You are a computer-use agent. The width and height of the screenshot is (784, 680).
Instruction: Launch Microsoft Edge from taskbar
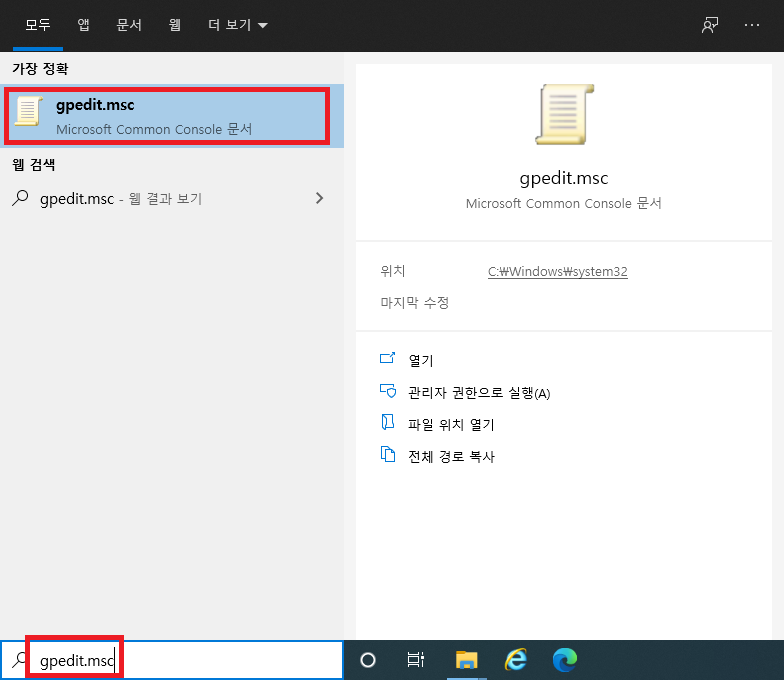click(565, 660)
